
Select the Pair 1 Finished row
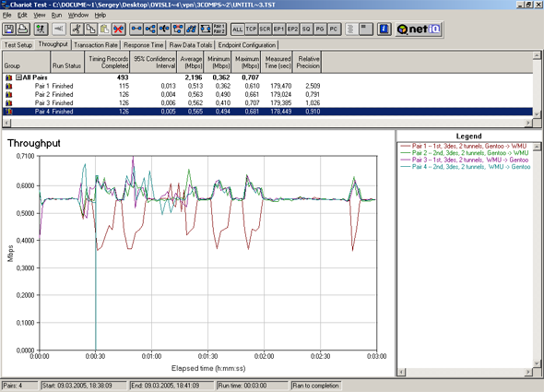267,86
